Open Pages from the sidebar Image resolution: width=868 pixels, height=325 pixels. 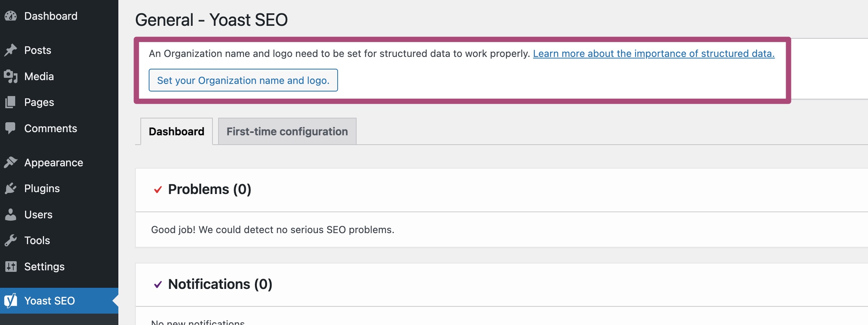pos(59,102)
